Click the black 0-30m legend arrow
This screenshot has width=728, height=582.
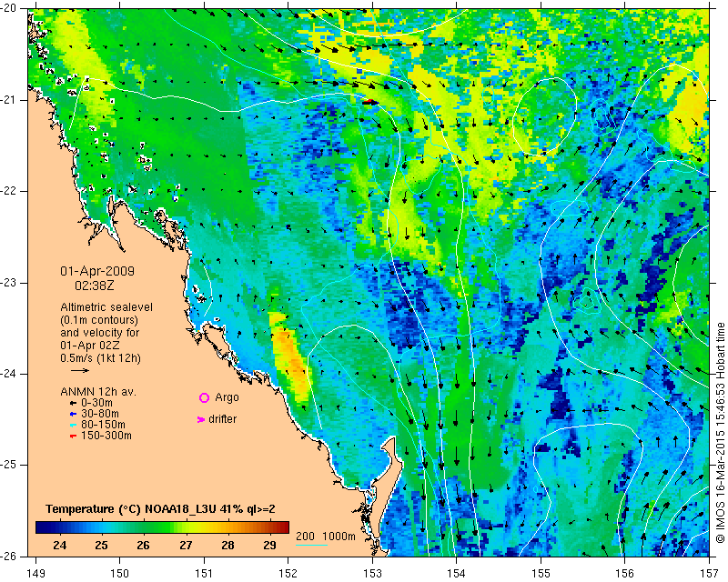coord(73,404)
